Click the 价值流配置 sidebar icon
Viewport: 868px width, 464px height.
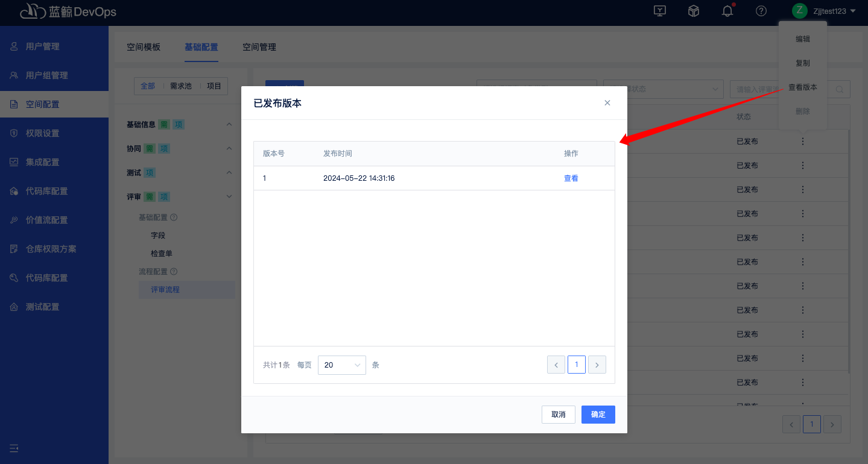[x=14, y=220]
